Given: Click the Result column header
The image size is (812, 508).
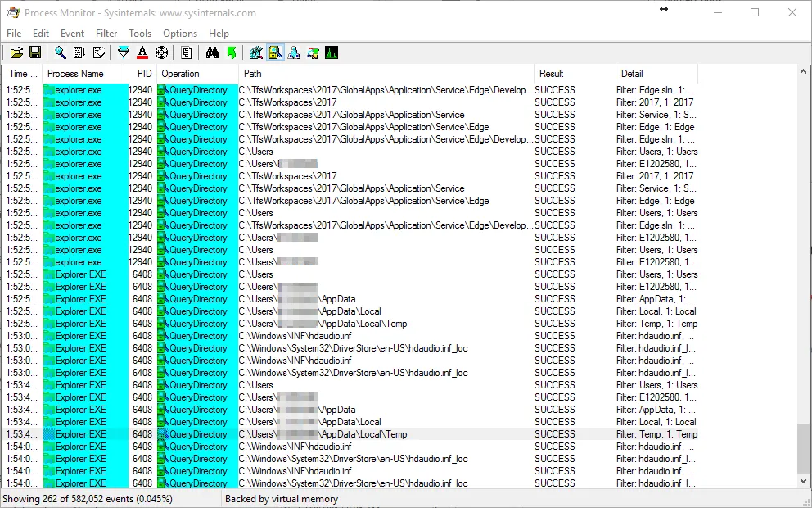Looking at the screenshot, I should [575, 74].
